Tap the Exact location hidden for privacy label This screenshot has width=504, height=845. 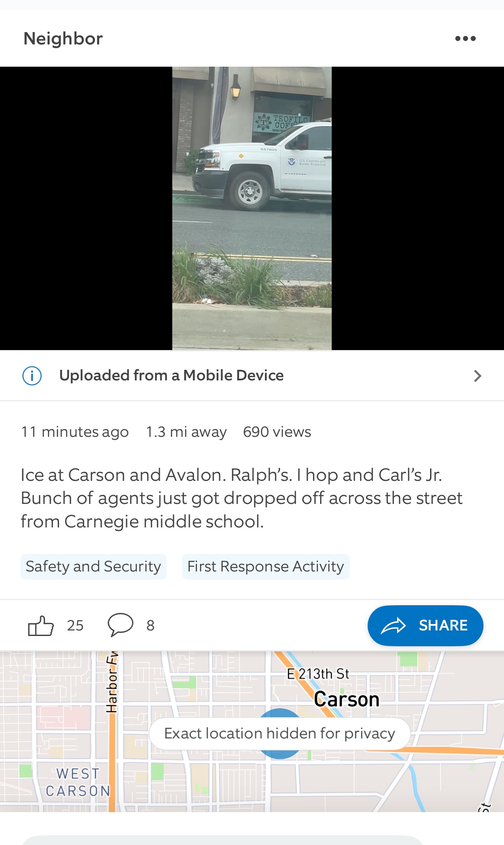pos(280,733)
